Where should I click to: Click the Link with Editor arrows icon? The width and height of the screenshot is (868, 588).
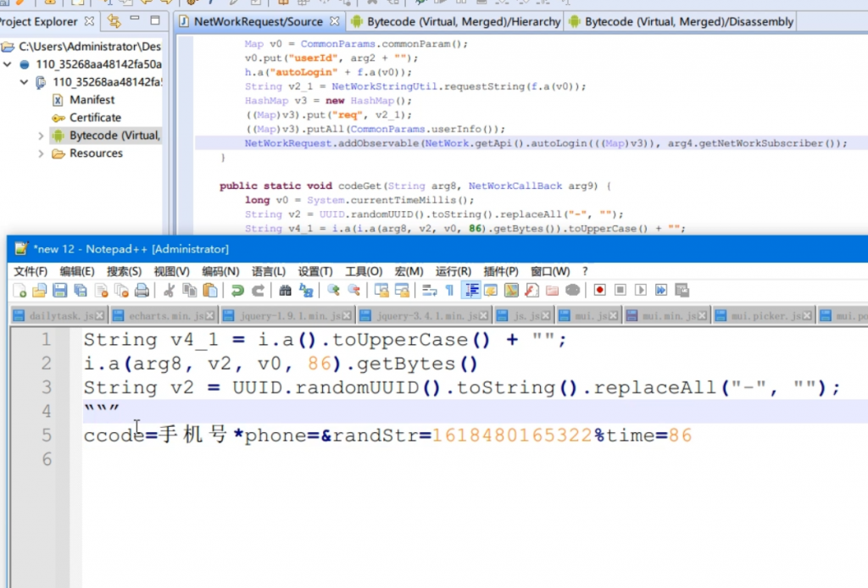point(114,21)
